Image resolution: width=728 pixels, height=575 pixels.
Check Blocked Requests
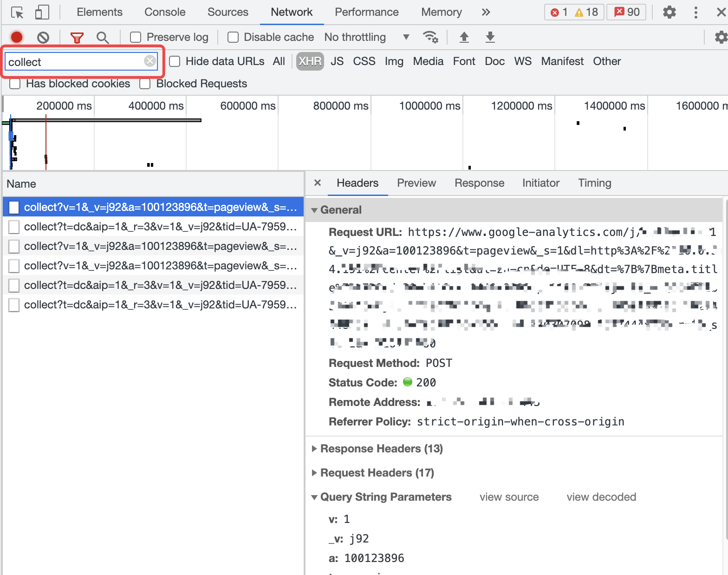pyautogui.click(x=145, y=84)
